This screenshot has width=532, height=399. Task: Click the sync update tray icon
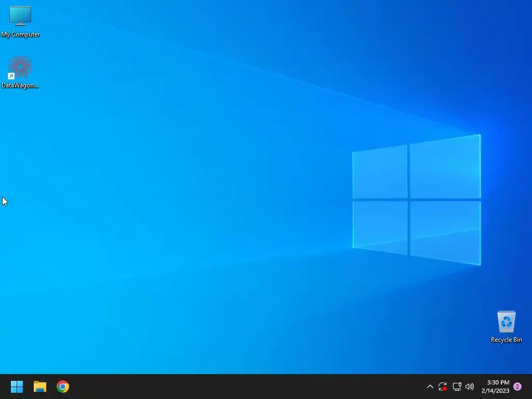pyautogui.click(x=443, y=387)
